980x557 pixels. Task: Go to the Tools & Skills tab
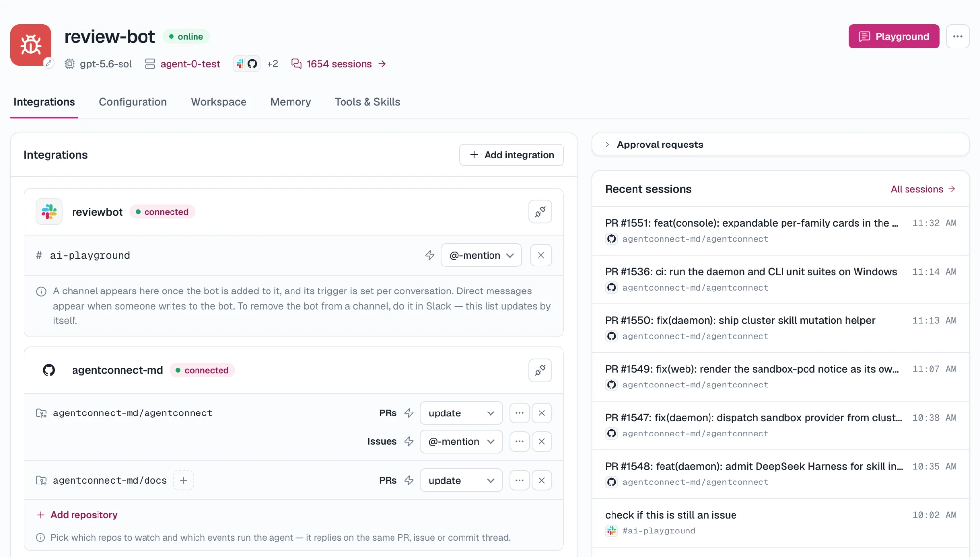pos(367,102)
